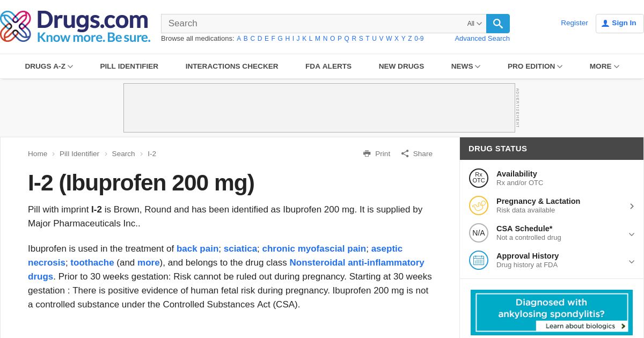644x338 pixels.
Task: Open the Interactions Checker nav item
Action: [232, 67]
